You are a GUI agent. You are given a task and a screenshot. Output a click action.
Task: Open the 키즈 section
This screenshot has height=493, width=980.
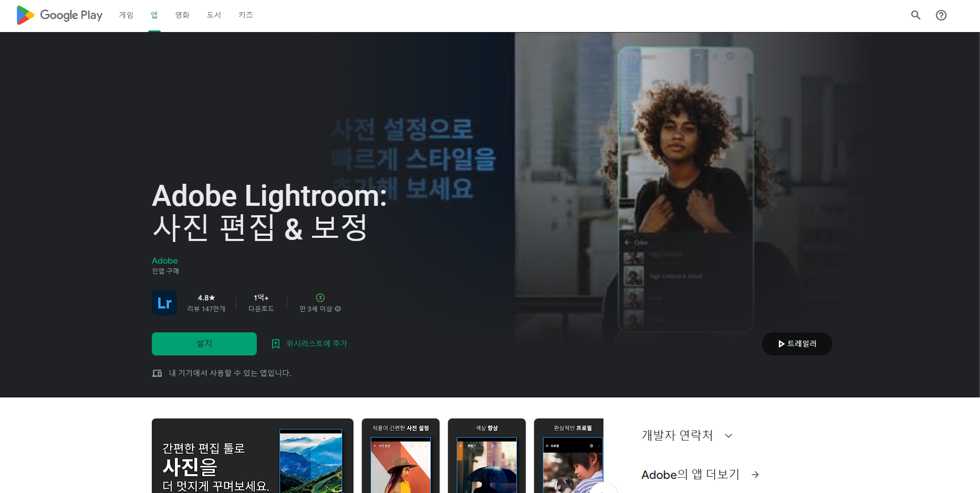click(246, 15)
